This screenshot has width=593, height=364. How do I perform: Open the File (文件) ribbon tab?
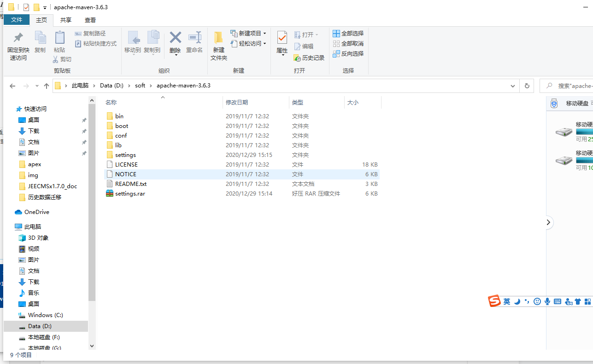point(17,20)
